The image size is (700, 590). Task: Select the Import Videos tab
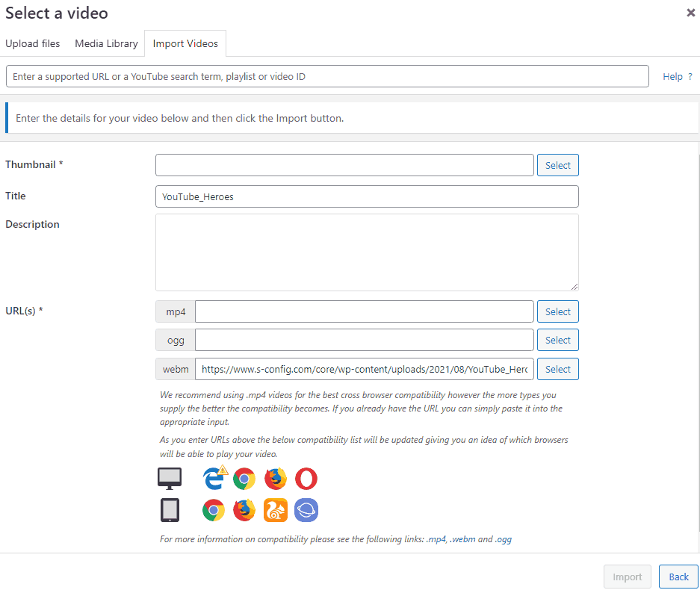point(185,44)
